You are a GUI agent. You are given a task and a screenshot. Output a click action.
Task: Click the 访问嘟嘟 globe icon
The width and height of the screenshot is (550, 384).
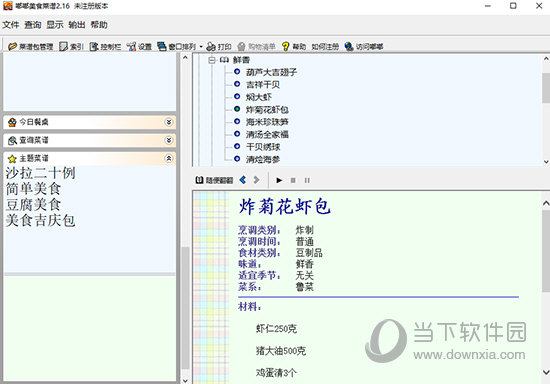(x=349, y=46)
